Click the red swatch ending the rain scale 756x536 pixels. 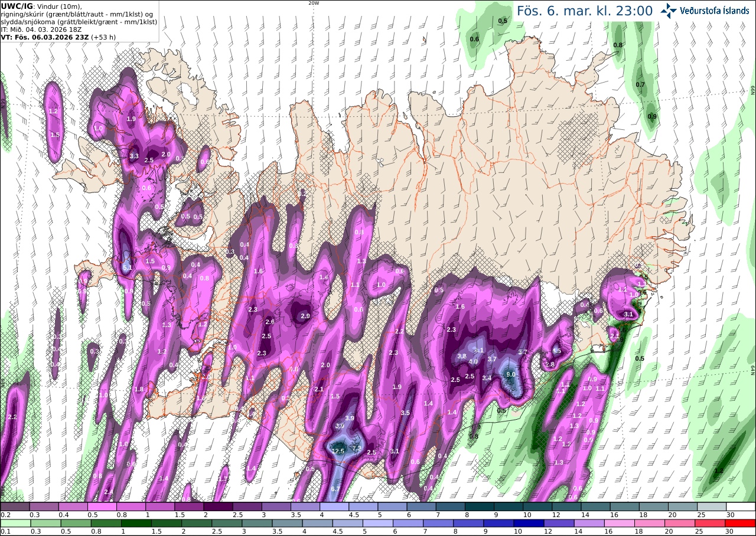point(741,523)
